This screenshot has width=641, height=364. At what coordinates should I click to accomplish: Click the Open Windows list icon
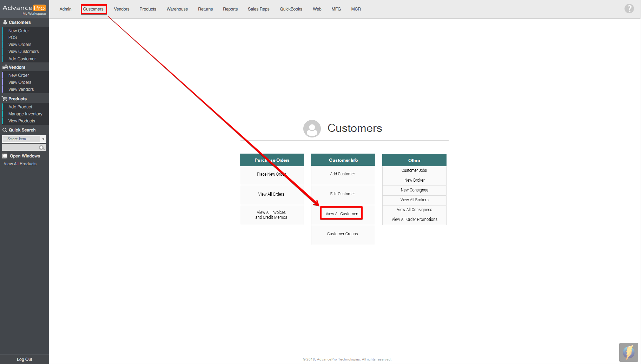[x=5, y=156]
